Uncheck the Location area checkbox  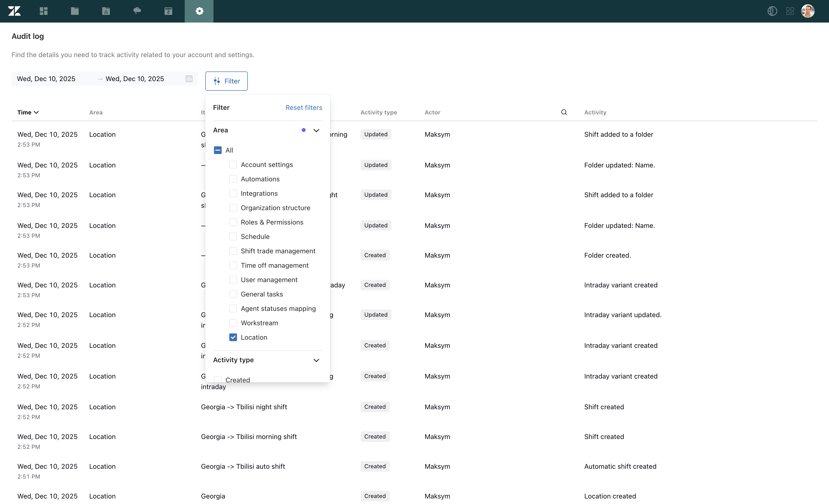coord(233,337)
